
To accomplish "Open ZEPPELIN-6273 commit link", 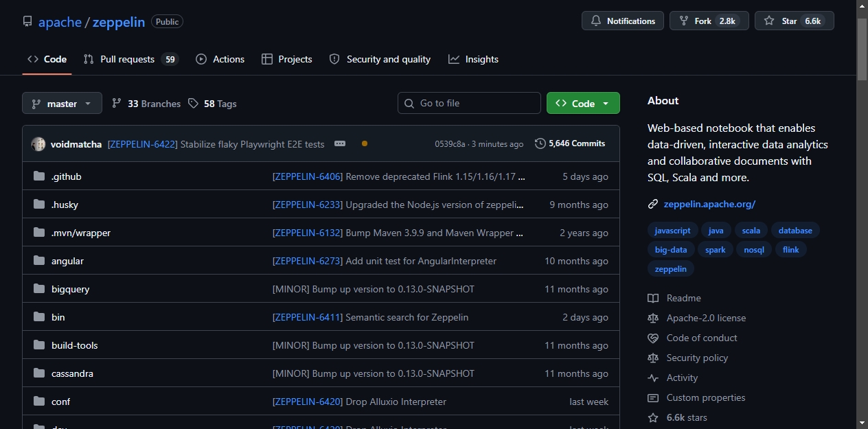I will click(x=308, y=261).
